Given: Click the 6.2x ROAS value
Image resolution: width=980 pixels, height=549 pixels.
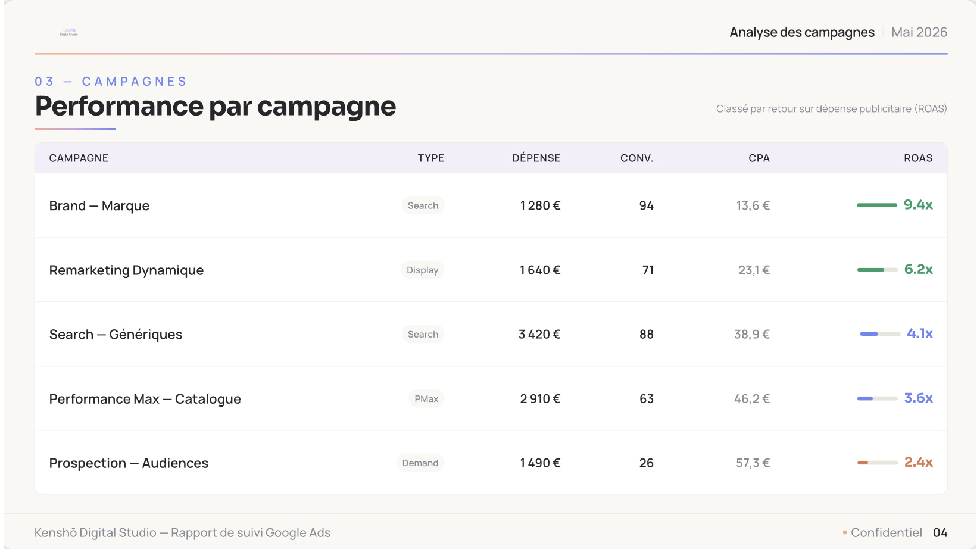Looking at the screenshot, I should click(x=919, y=269).
